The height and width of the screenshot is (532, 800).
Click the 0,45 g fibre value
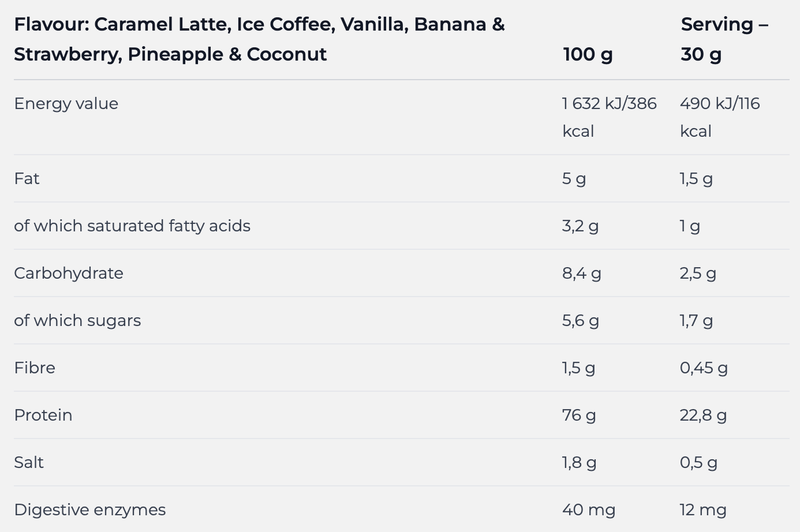(703, 368)
